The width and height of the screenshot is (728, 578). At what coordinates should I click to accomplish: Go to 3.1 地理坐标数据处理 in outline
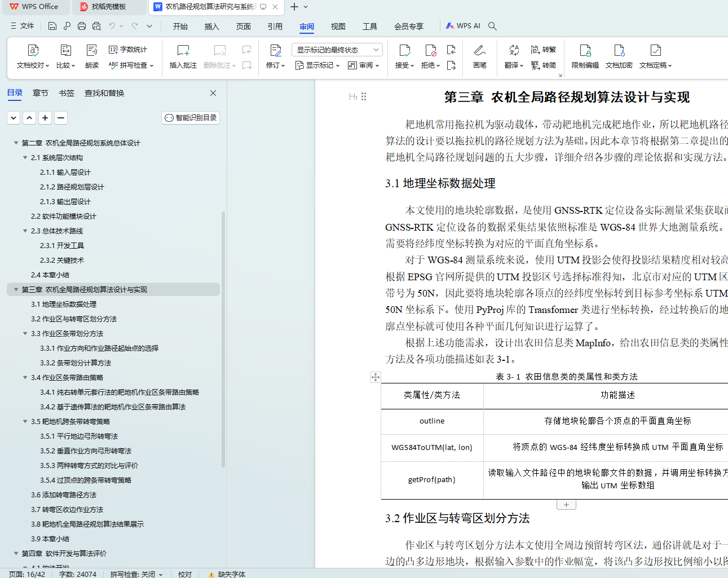pyautogui.click(x=64, y=304)
